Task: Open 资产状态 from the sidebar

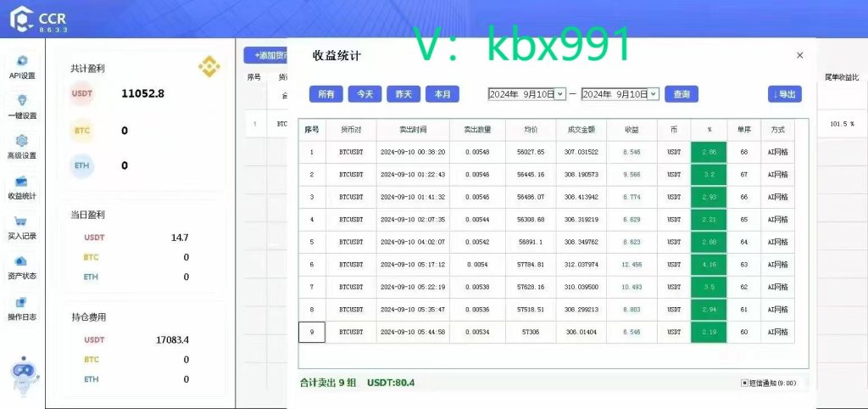Action: tap(22, 266)
